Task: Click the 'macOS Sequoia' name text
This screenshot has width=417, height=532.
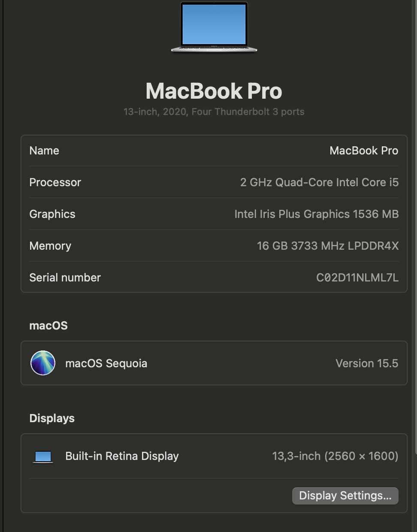Action: pos(106,363)
